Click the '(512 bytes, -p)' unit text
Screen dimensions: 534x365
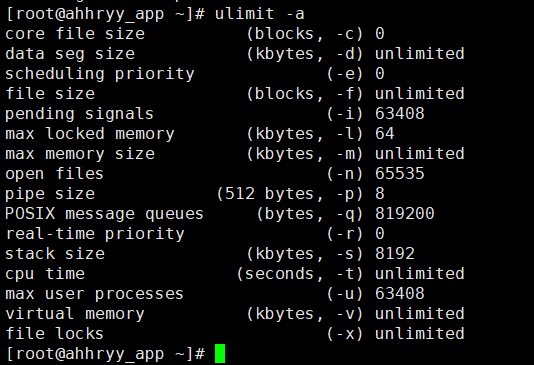click(x=290, y=194)
